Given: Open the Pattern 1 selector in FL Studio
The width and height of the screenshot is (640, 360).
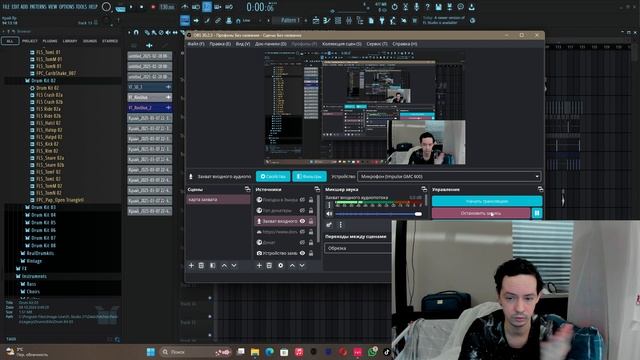Looking at the screenshot, I should pos(289,20).
